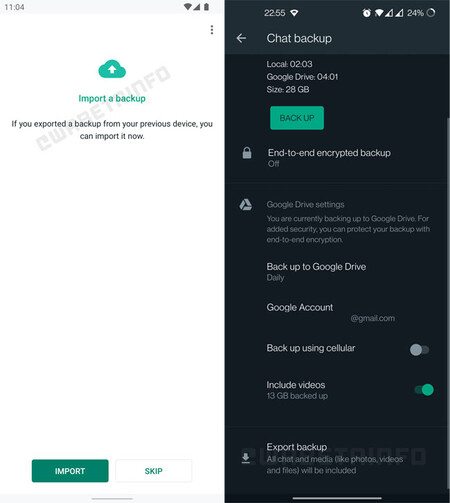Choose the Google Account option
The width and height of the screenshot is (450, 503).
337,312
